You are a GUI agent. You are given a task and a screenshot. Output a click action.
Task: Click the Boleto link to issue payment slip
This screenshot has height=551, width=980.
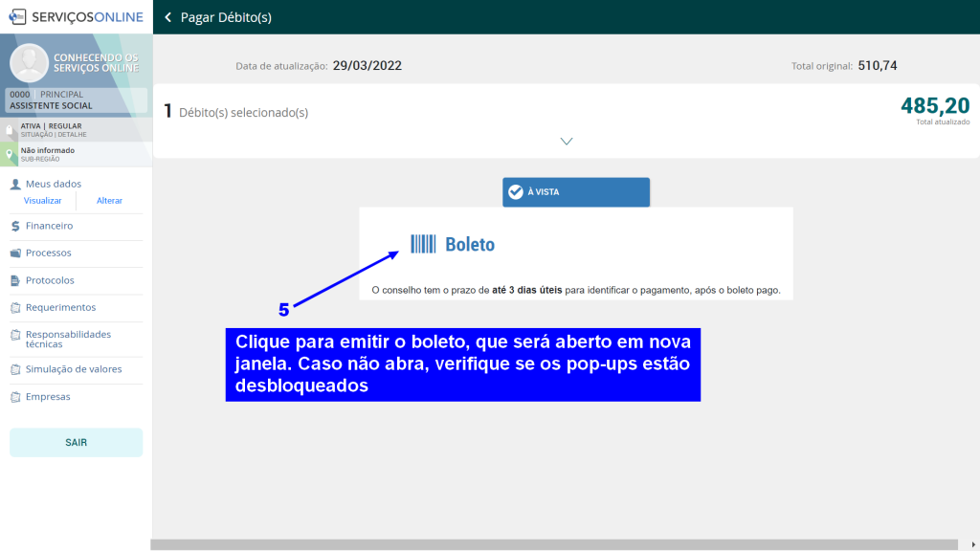(x=470, y=245)
